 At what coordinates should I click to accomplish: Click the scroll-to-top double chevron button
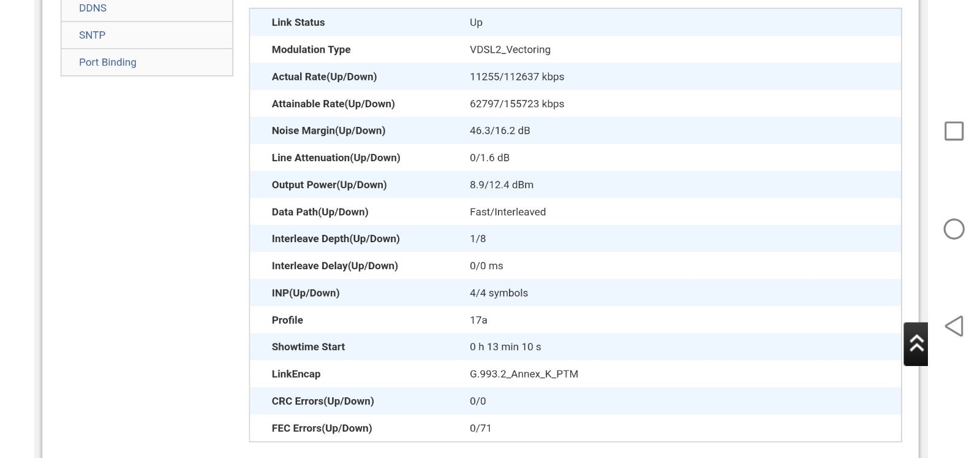pos(916,344)
